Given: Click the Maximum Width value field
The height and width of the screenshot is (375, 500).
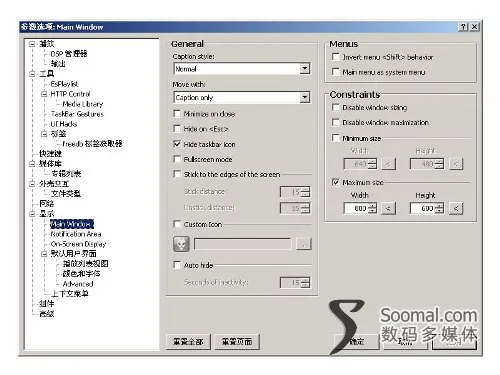Looking at the screenshot, I should pos(356,208).
